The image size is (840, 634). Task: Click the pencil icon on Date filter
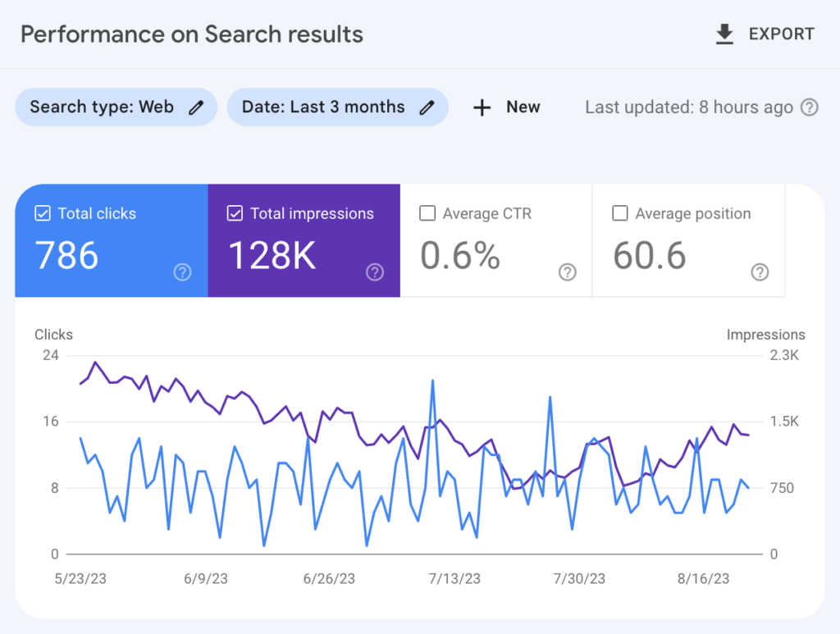pyautogui.click(x=426, y=107)
